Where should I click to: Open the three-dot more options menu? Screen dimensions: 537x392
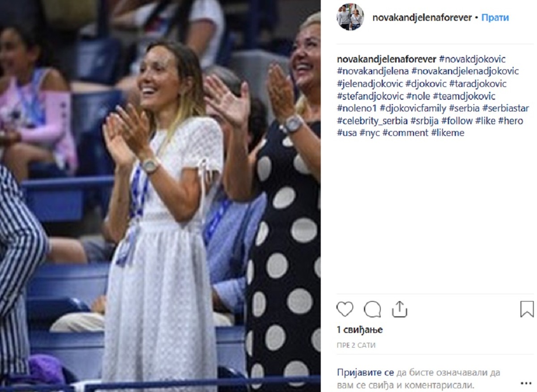[526, 383]
